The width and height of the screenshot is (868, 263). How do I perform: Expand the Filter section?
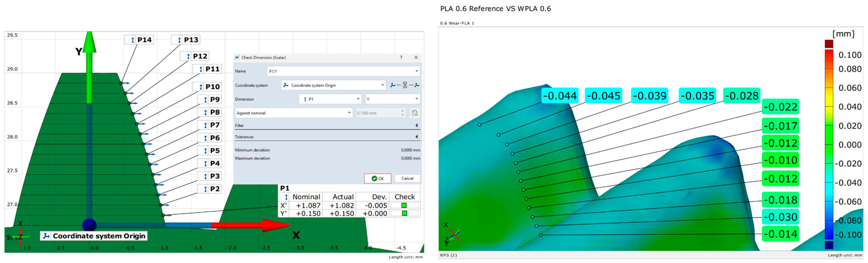tap(417, 126)
